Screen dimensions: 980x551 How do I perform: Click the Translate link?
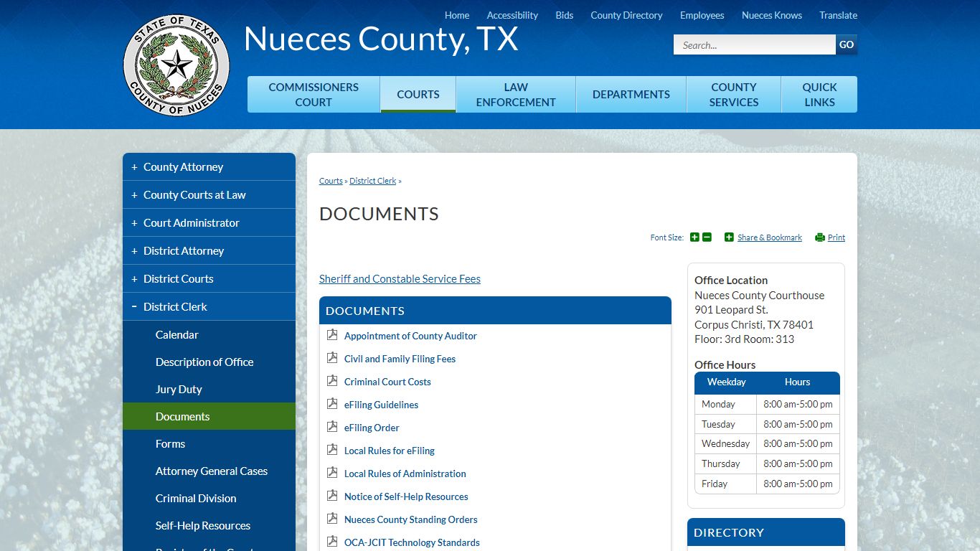[839, 15]
